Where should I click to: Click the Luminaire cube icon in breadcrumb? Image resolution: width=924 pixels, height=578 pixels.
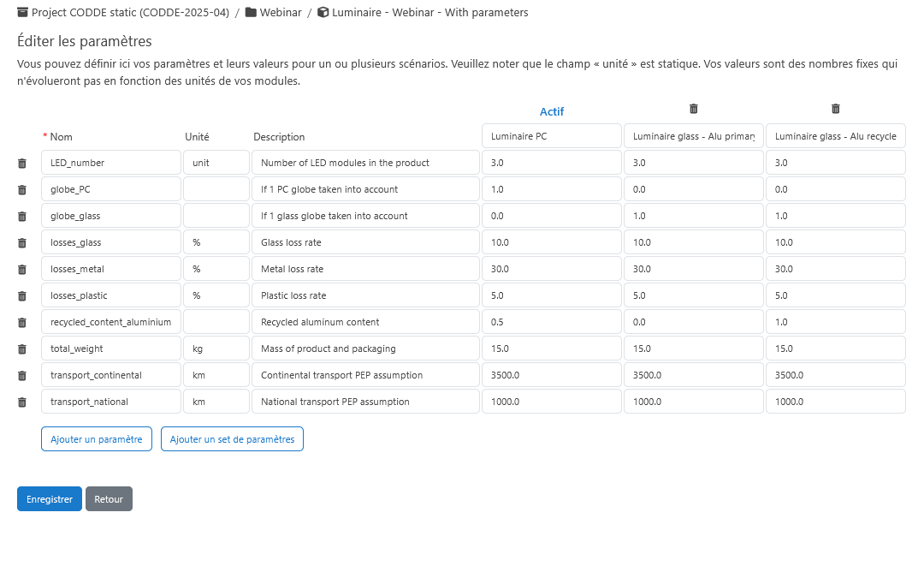point(323,12)
